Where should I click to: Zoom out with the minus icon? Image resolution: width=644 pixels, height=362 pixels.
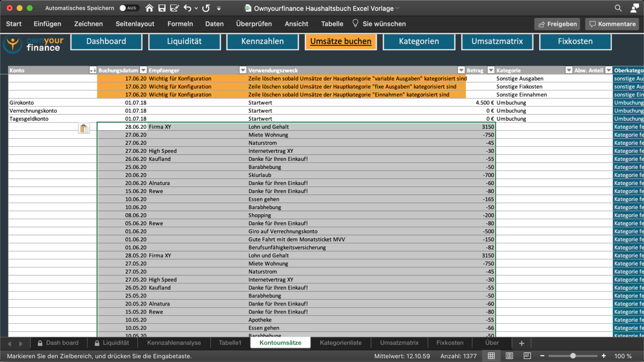[x=542, y=356]
